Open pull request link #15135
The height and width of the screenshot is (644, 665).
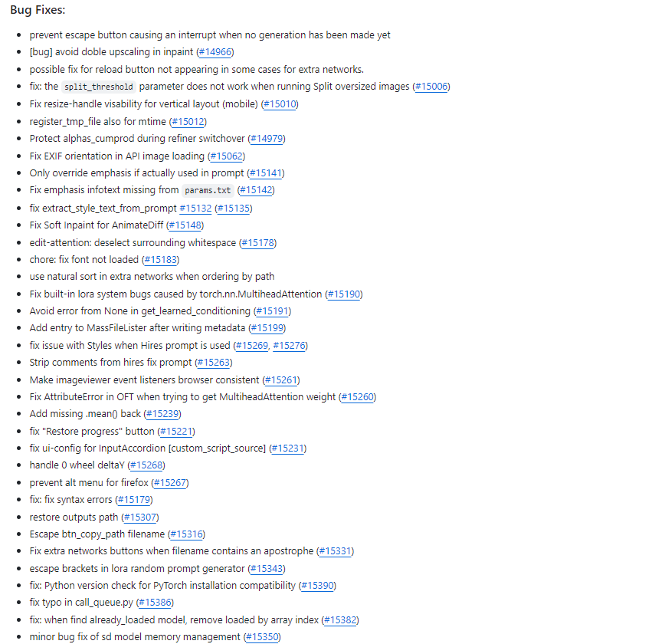point(234,209)
